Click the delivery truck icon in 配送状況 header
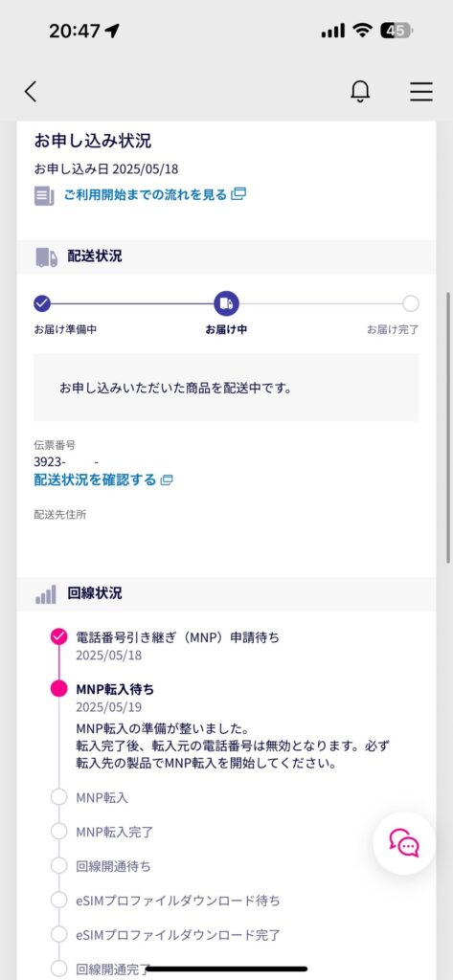This screenshot has height=980, width=453. (x=46, y=256)
